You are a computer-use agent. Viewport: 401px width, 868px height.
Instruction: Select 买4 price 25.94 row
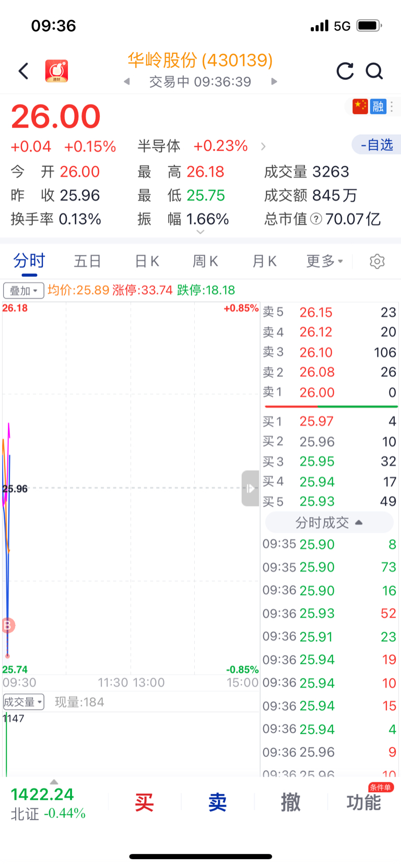click(x=329, y=482)
